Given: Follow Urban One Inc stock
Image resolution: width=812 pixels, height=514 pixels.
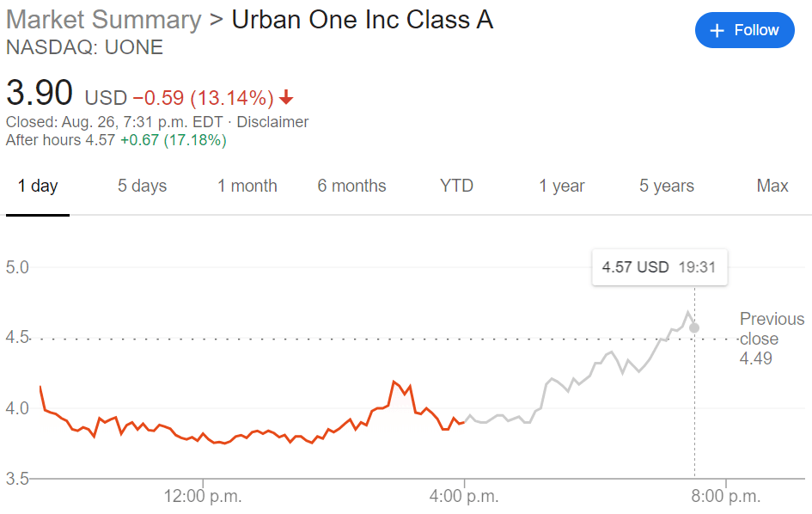Looking at the screenshot, I should pos(744,31).
